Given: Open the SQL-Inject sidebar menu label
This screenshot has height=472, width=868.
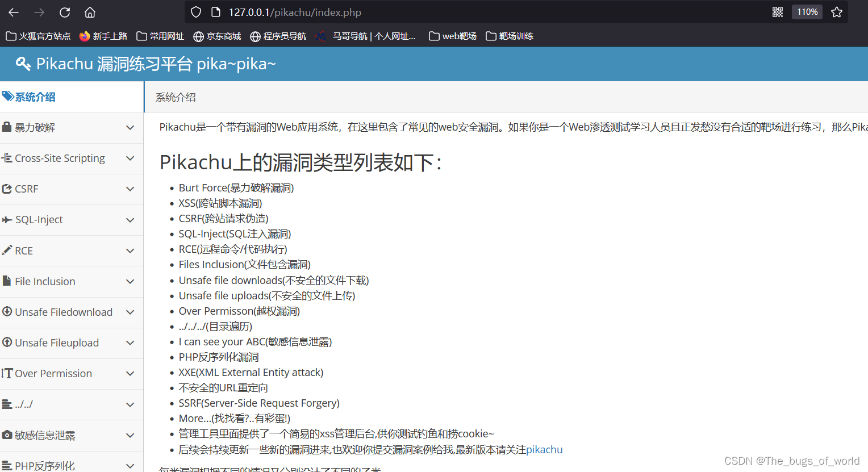Looking at the screenshot, I should pyautogui.click(x=39, y=220).
